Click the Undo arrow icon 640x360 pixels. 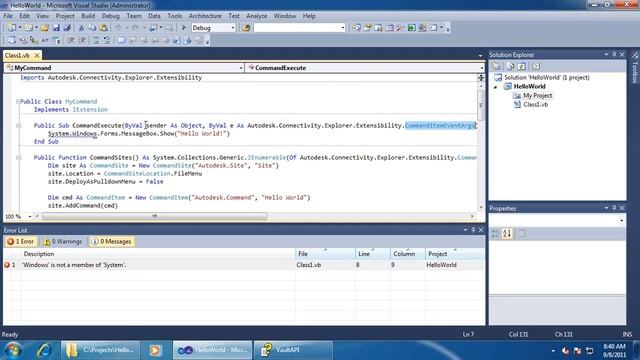pyautogui.click(x=118, y=28)
